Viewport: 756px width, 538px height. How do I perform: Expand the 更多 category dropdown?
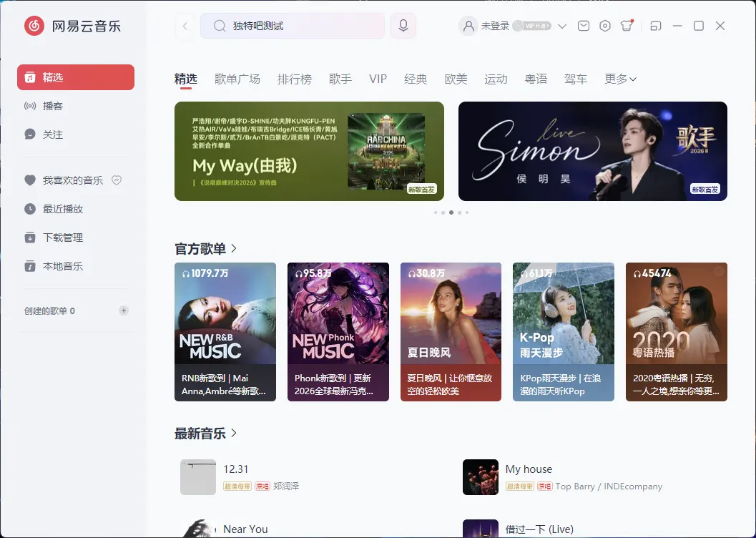[x=621, y=79]
